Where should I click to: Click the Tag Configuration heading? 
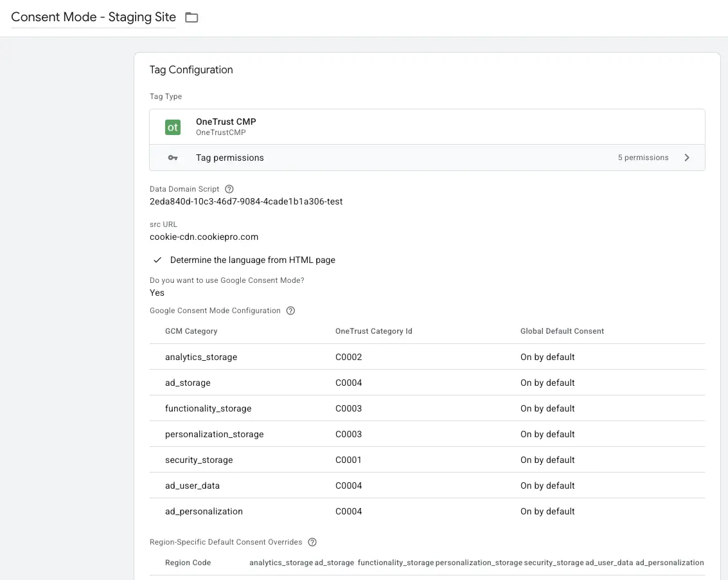(191, 70)
